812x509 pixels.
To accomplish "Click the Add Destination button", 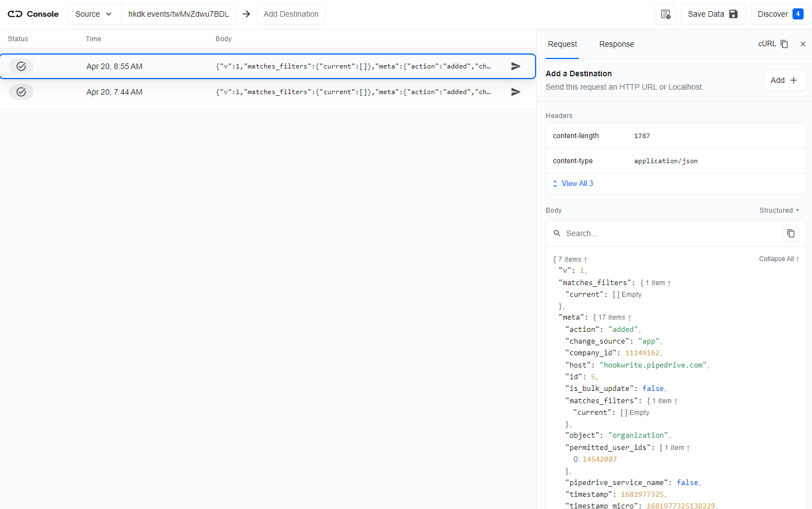I will 291,13.
